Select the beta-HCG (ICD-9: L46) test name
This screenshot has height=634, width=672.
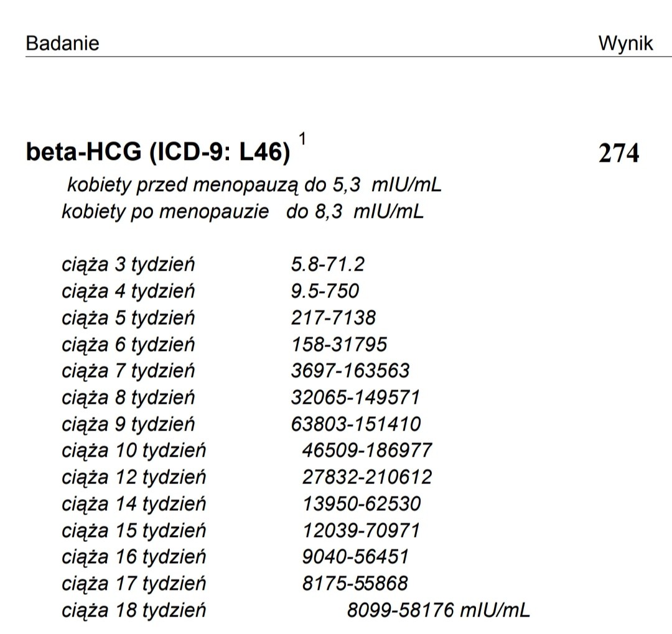158,152
